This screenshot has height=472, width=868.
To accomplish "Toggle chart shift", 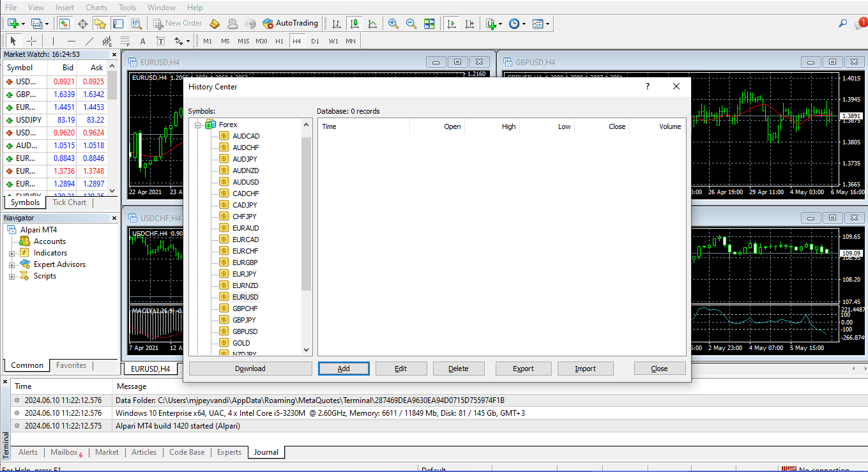I will tap(469, 23).
